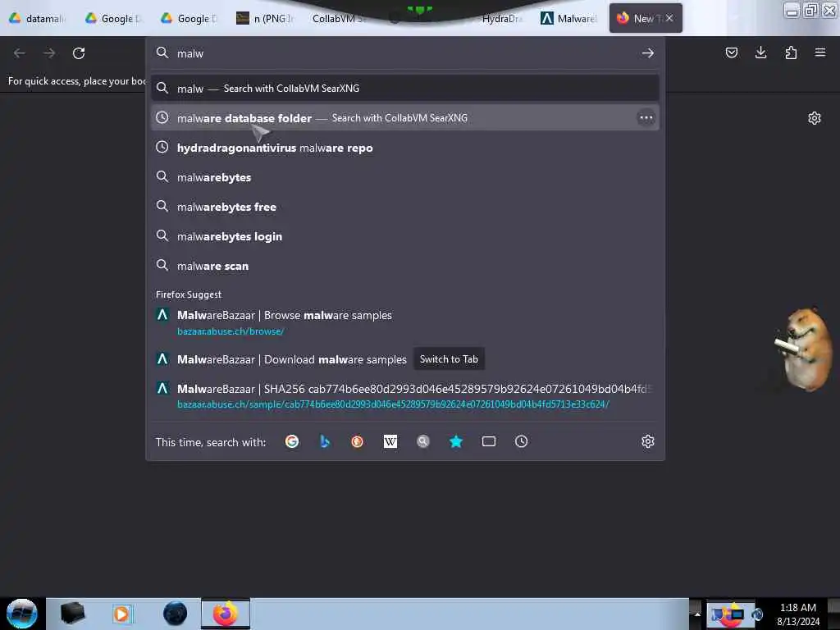Select the 'malware scan' suggestion
840x630 pixels.
(404, 266)
